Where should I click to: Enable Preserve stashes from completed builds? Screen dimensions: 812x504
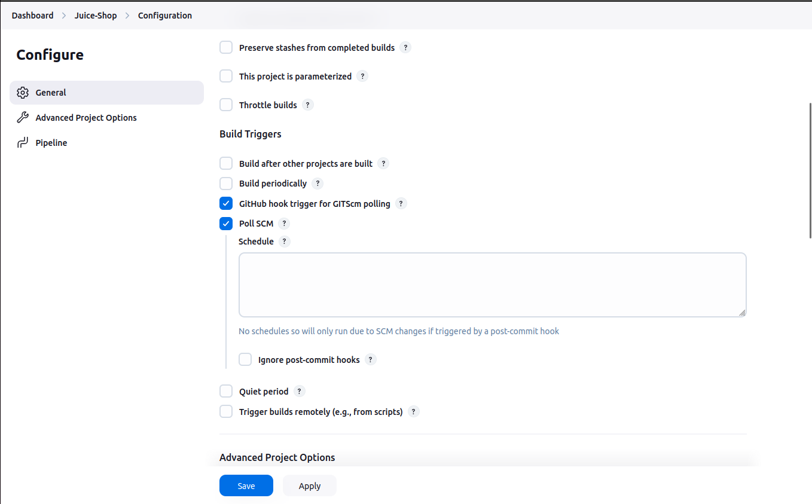pos(226,47)
